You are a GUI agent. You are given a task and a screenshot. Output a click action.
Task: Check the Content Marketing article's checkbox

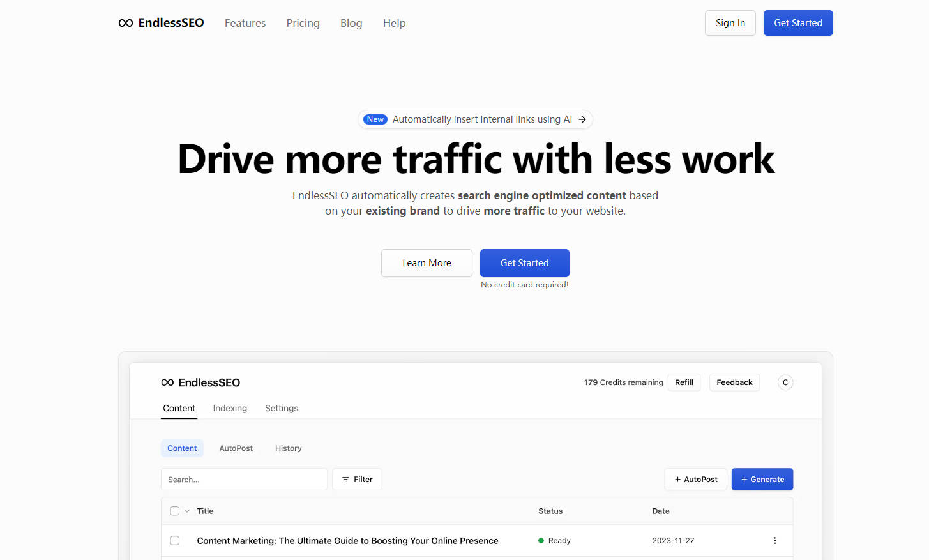click(174, 540)
